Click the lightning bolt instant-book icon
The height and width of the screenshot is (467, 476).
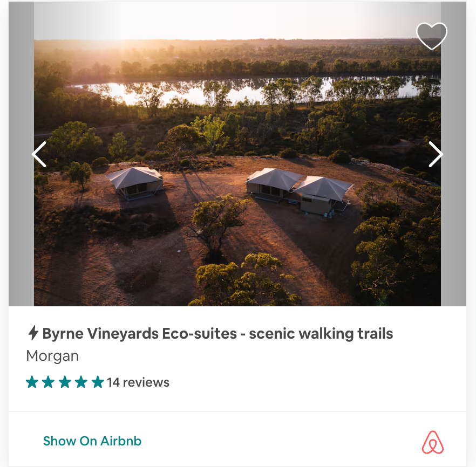click(x=33, y=333)
